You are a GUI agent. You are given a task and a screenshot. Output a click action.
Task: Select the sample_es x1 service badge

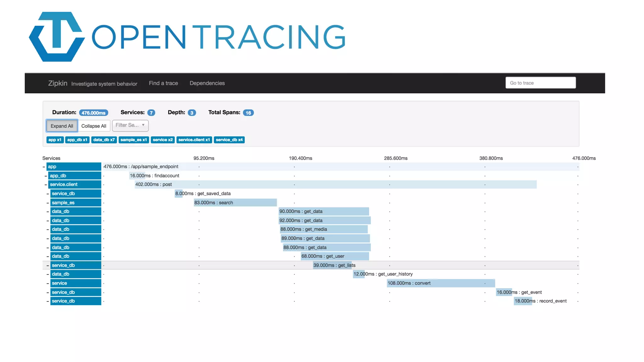(x=134, y=140)
